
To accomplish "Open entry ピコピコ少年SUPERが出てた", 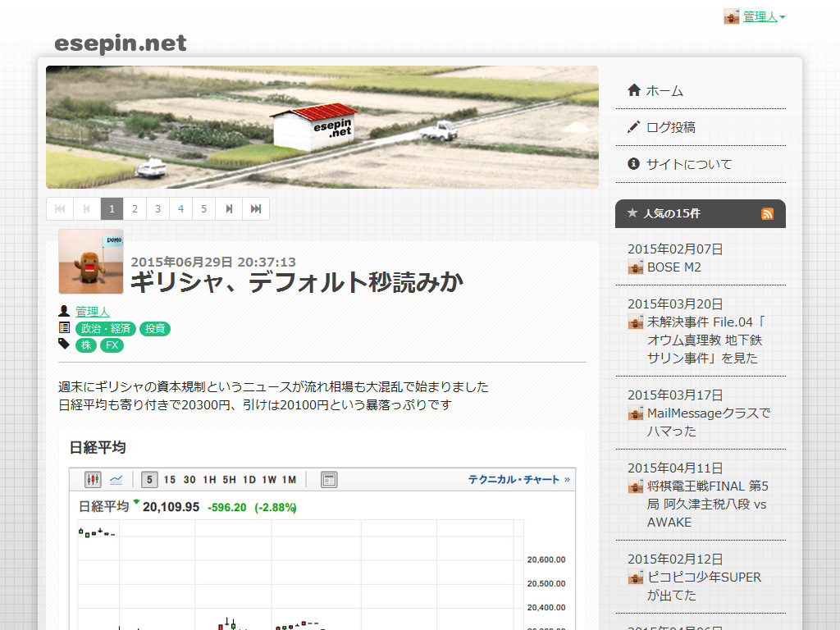I will pyautogui.click(x=704, y=586).
